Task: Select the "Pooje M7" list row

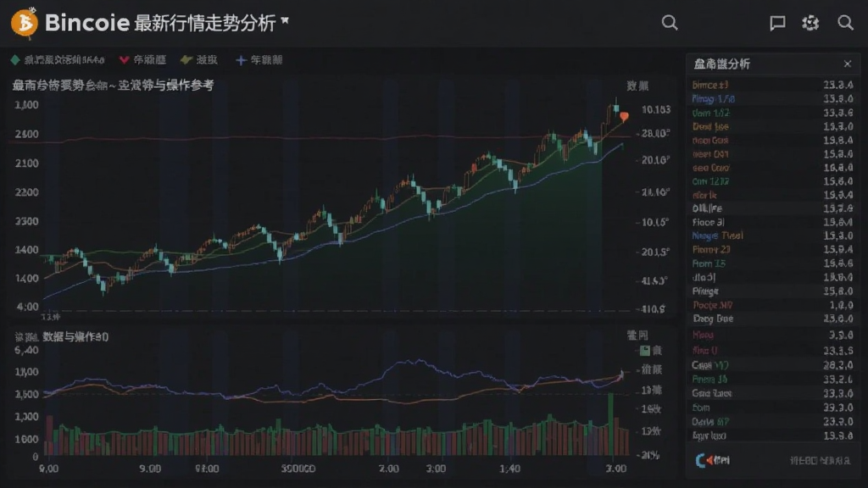Action: coord(772,305)
